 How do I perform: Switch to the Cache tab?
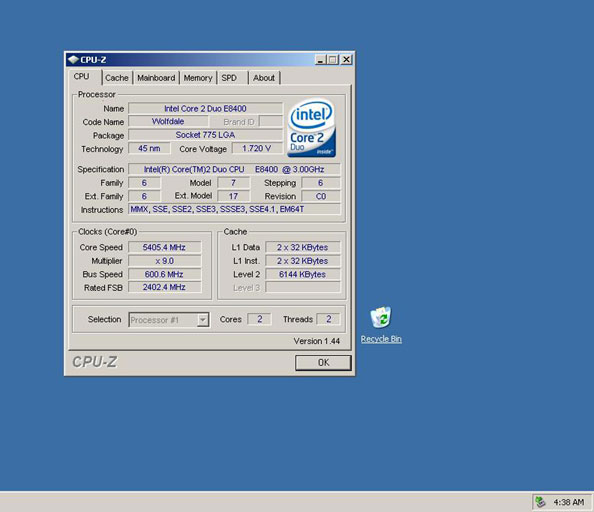pos(117,78)
